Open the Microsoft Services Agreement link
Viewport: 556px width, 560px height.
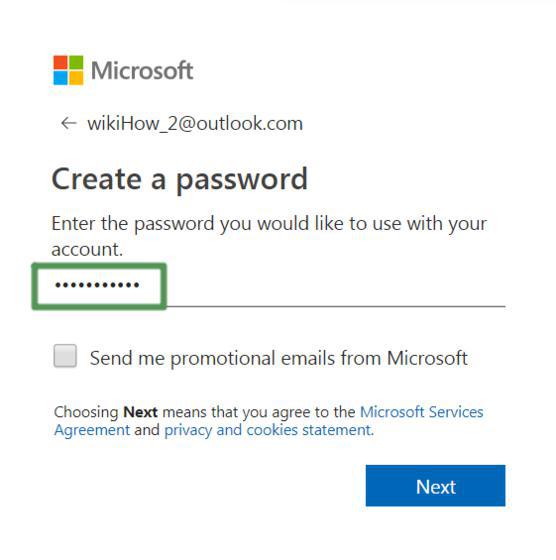pyautogui.click(x=421, y=412)
